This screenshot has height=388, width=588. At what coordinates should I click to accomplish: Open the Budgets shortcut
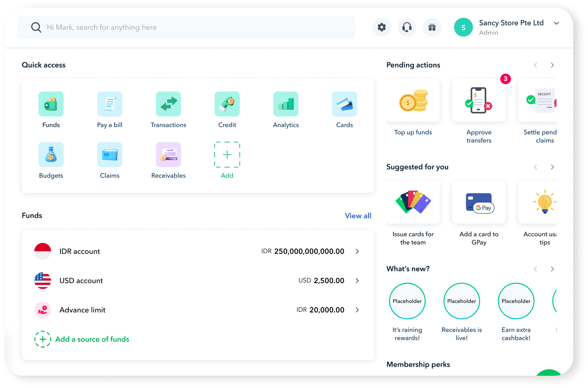coord(51,155)
